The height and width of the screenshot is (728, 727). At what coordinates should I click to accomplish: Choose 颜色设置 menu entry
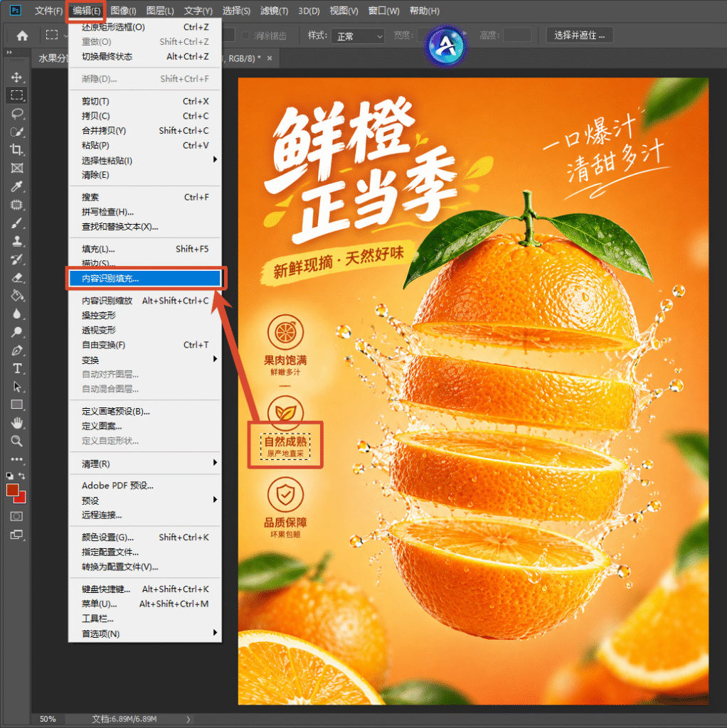[x=145, y=537]
